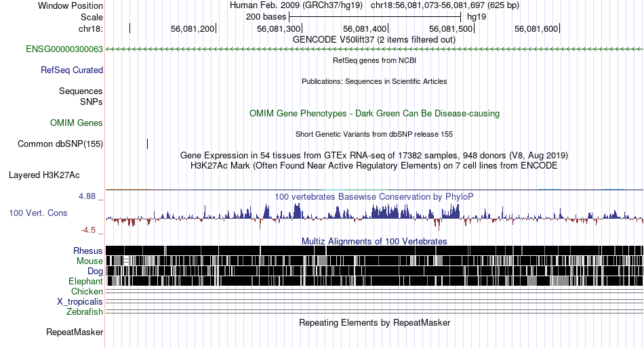Click the OMIM Gene Phenotypes track title
The height and width of the screenshot is (348, 644).
click(375, 114)
